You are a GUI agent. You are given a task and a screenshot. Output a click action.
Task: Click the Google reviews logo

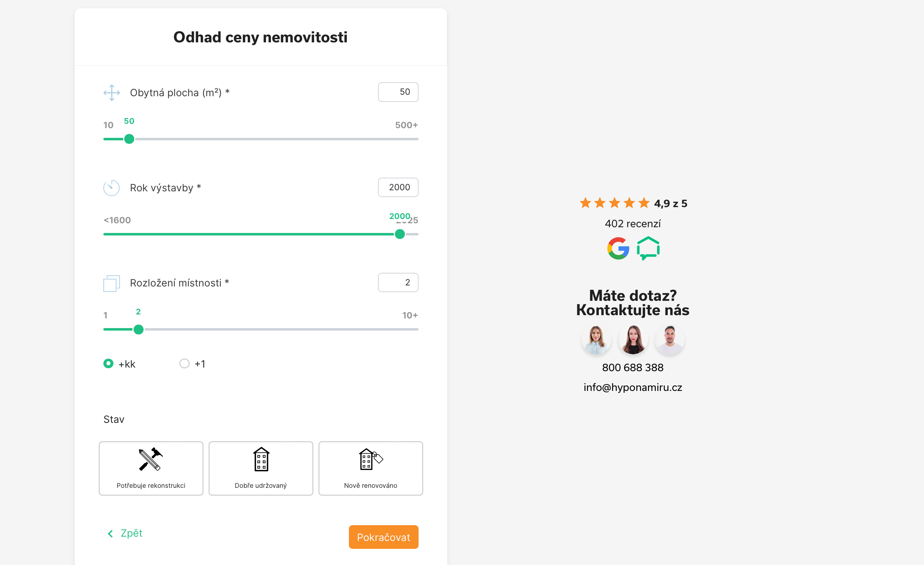(618, 248)
